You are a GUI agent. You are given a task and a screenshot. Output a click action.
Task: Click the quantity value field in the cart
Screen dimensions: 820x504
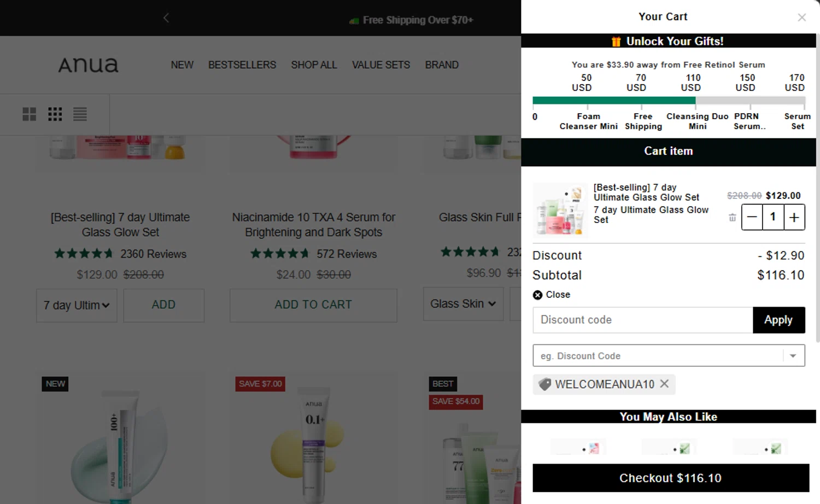click(x=773, y=218)
